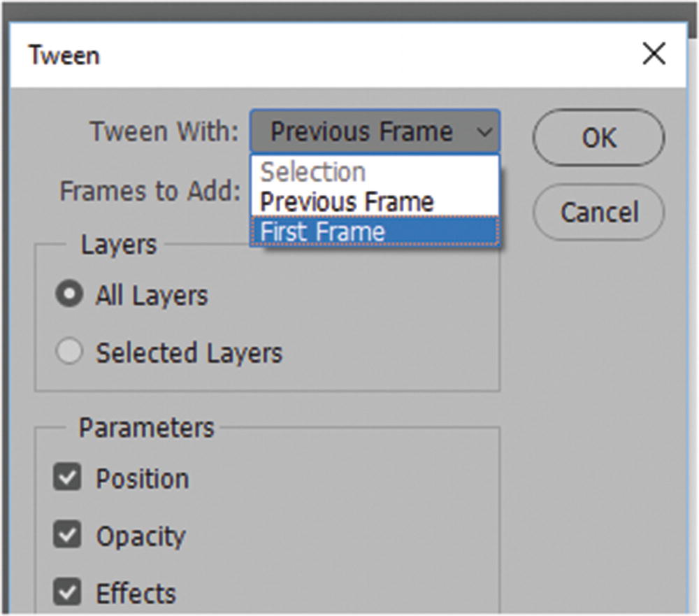
Task: Confirm the tween with OK
Action: click(x=598, y=138)
